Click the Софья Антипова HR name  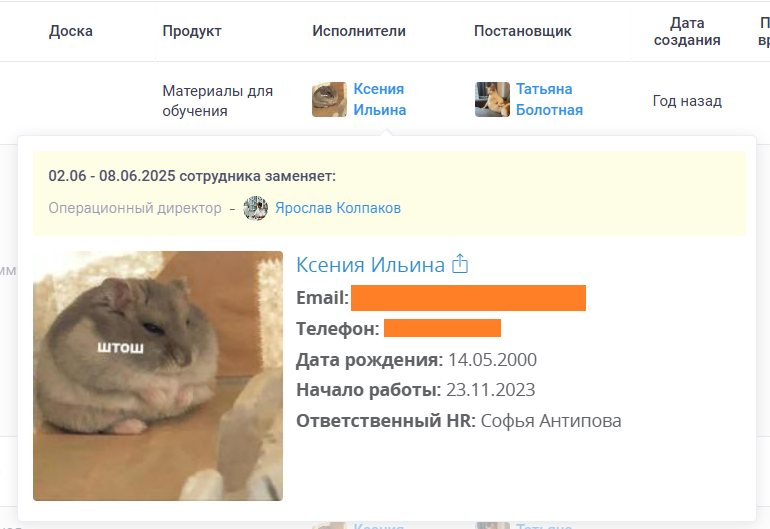(x=550, y=421)
